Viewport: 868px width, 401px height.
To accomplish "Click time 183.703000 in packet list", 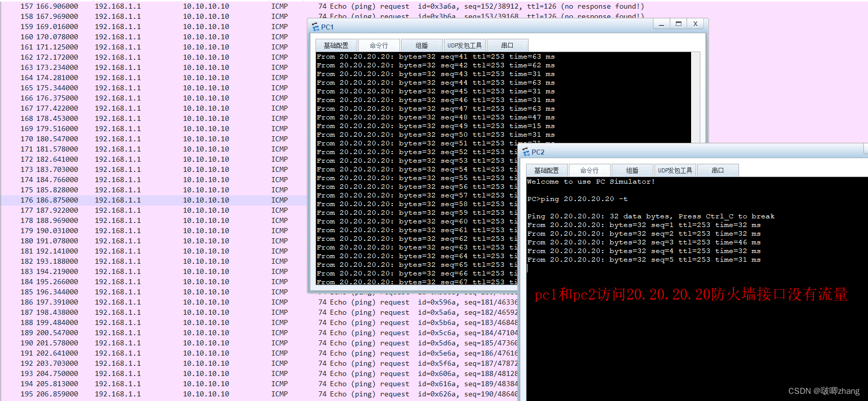I will tap(57, 169).
